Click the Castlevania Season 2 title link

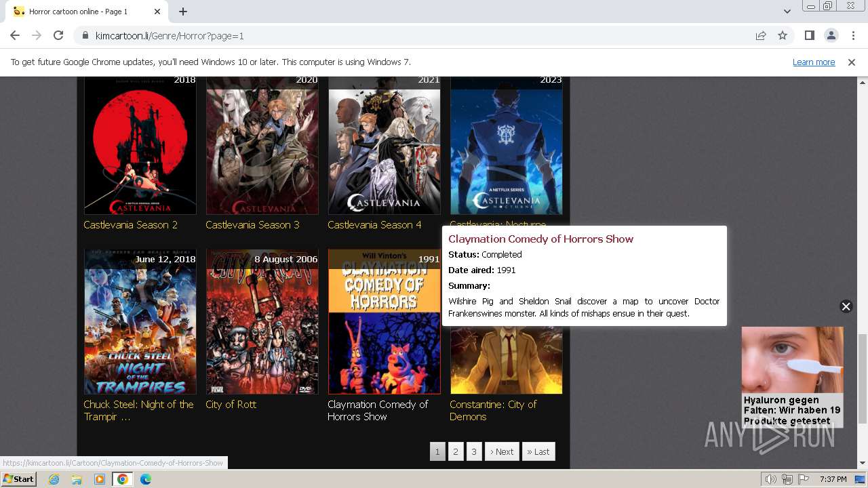(x=131, y=224)
